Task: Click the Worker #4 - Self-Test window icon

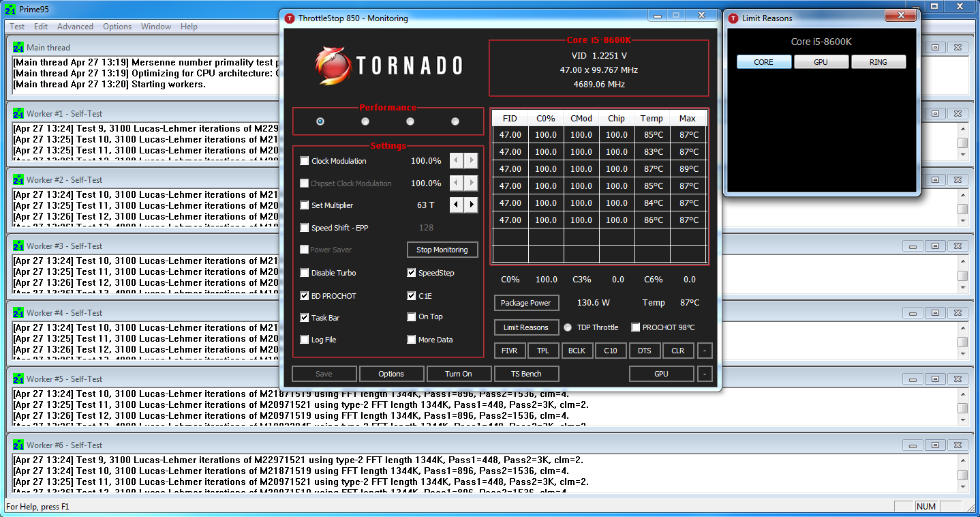Action: (18, 313)
